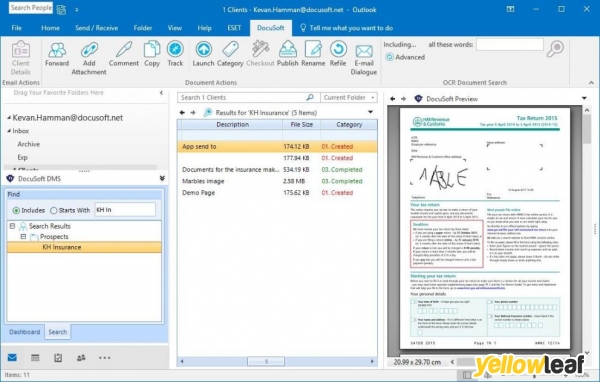Launch the selected document
600x382 pixels.
pyautogui.click(x=203, y=54)
